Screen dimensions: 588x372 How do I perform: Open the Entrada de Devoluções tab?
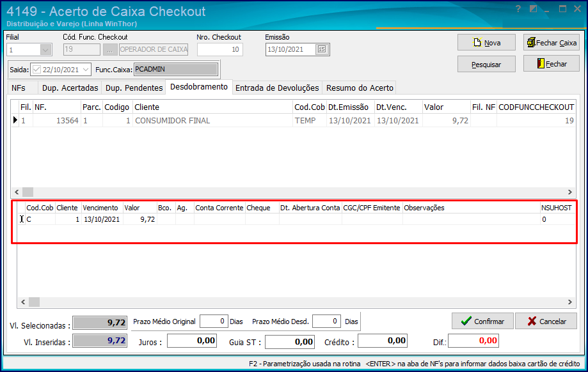click(277, 88)
